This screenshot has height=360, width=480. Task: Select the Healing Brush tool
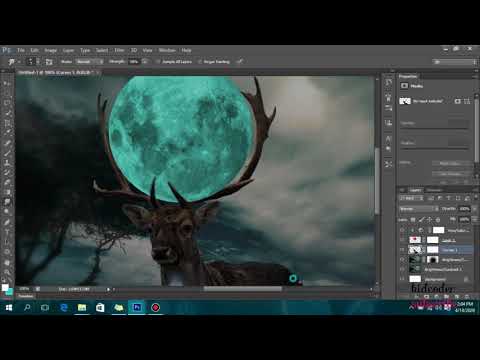[x=7, y=143]
